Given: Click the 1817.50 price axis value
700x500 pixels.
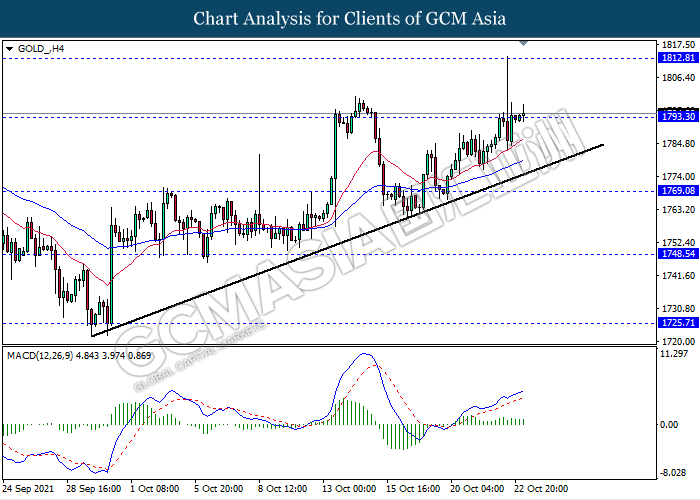Looking at the screenshot, I should tap(678, 45).
